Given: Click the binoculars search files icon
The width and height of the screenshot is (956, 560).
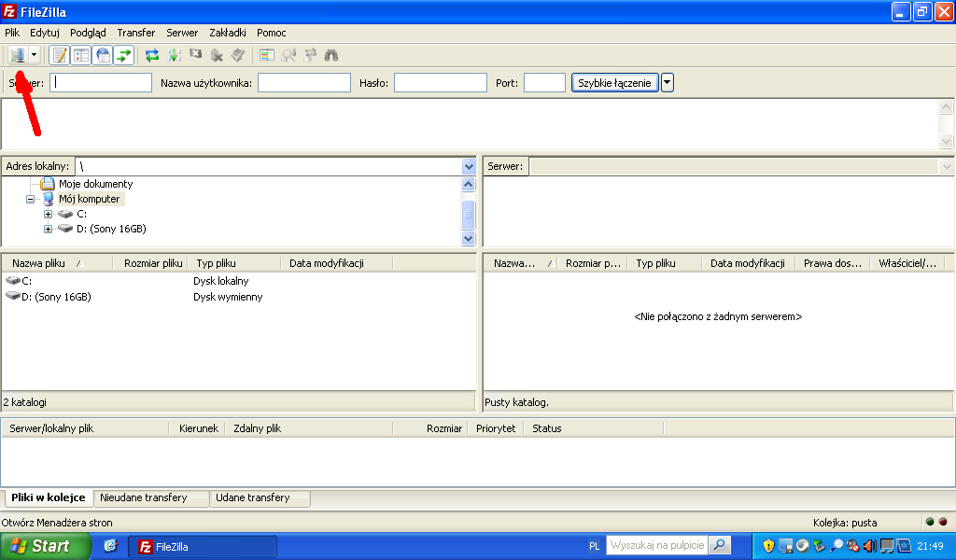Looking at the screenshot, I should tap(331, 55).
